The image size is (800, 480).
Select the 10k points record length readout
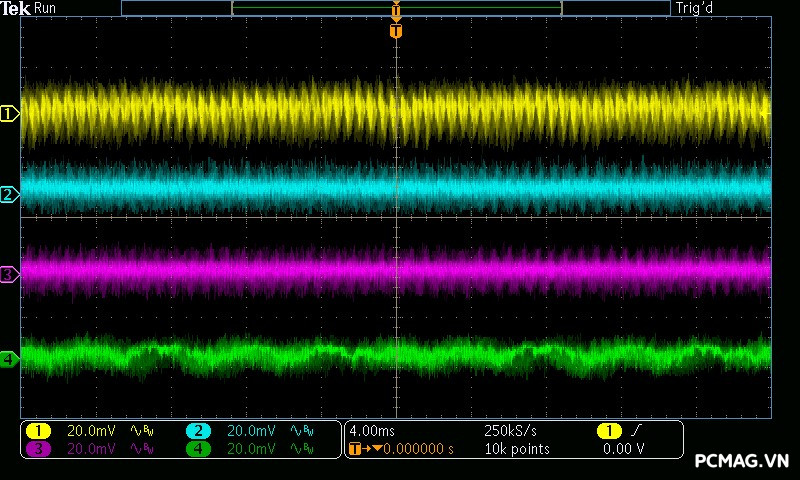tap(516, 449)
